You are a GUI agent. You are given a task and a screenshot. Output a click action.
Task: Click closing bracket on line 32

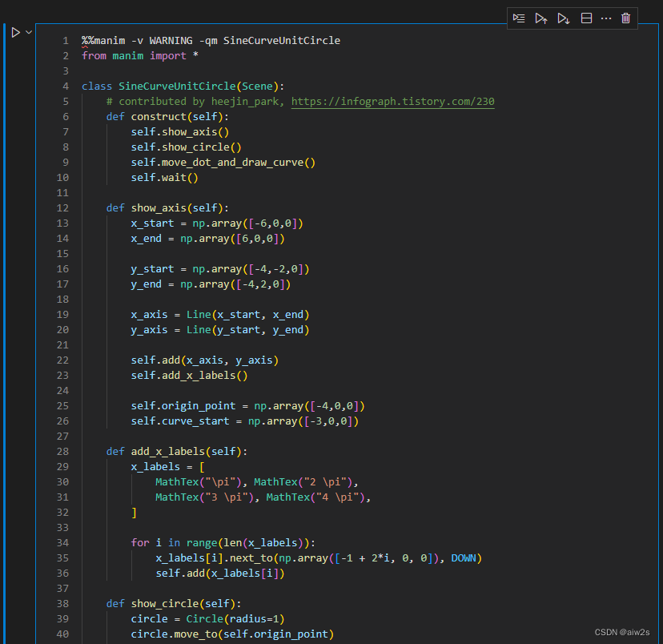tap(134, 513)
